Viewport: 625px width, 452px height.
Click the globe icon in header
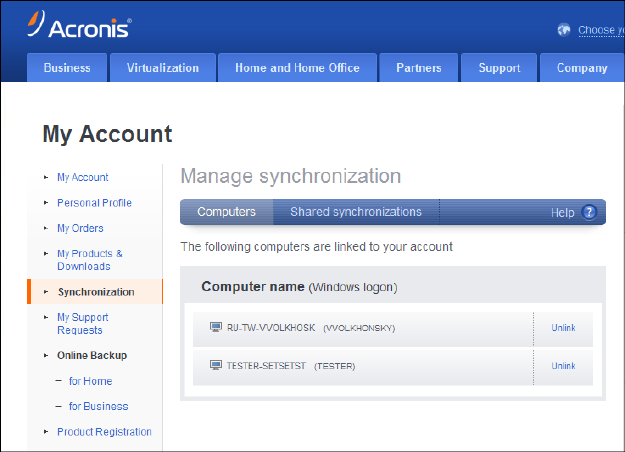(x=566, y=30)
